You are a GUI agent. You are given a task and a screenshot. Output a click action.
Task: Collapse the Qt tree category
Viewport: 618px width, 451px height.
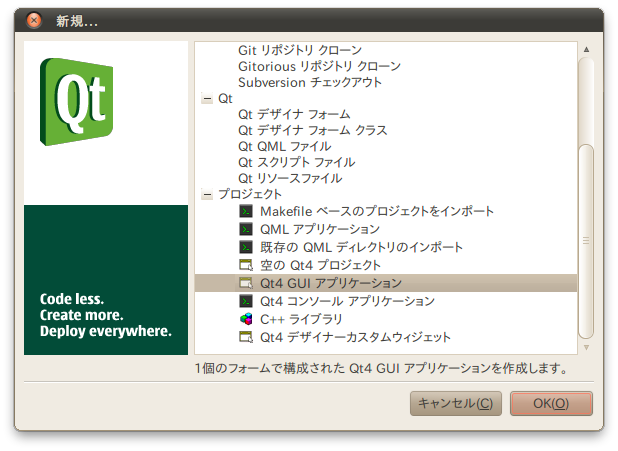click(207, 99)
